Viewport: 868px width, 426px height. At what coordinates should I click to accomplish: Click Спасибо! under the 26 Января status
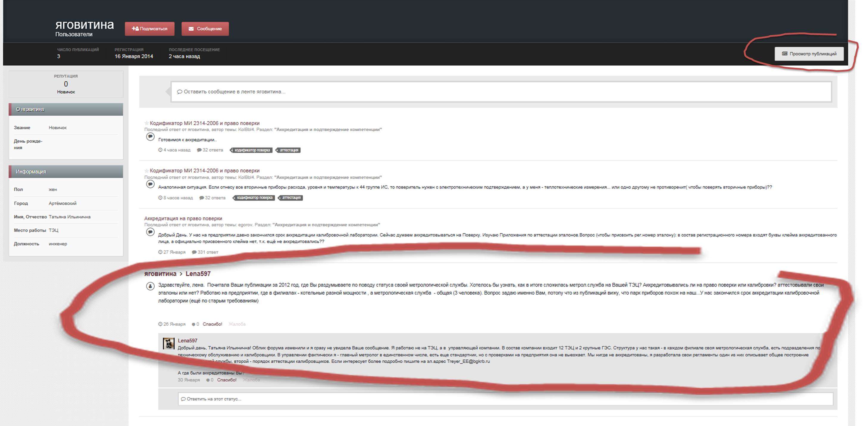click(212, 324)
